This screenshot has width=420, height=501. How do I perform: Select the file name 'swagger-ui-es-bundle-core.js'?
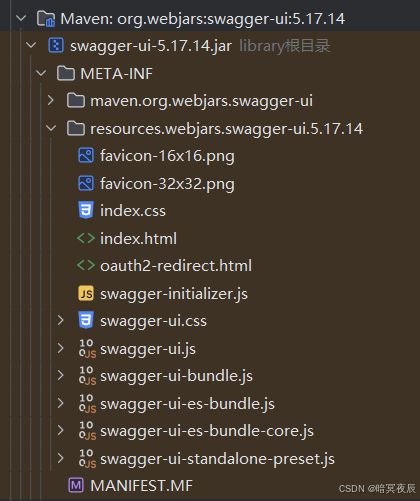(x=207, y=431)
